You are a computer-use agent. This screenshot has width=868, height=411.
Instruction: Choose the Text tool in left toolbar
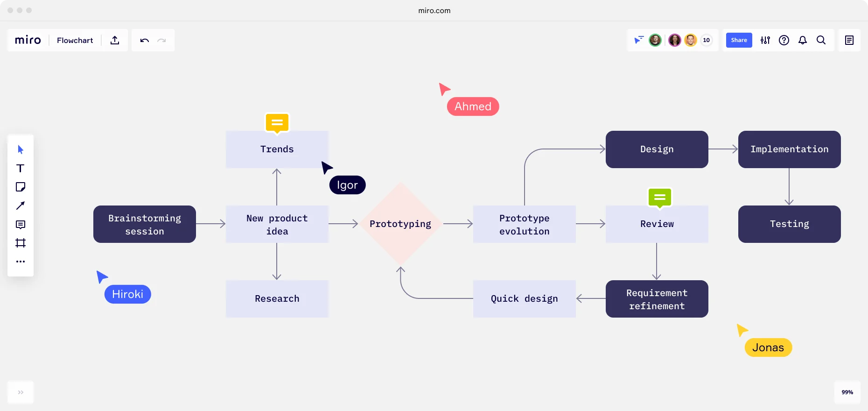pyautogui.click(x=21, y=168)
